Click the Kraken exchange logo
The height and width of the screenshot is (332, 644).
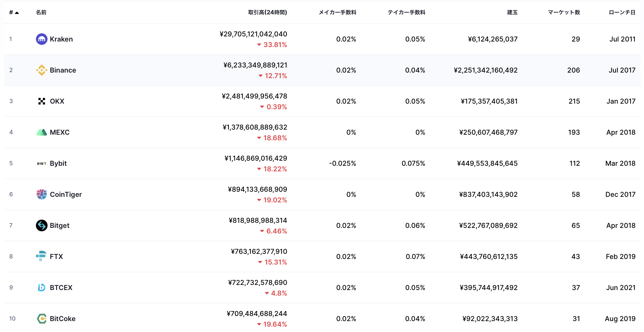(41, 39)
